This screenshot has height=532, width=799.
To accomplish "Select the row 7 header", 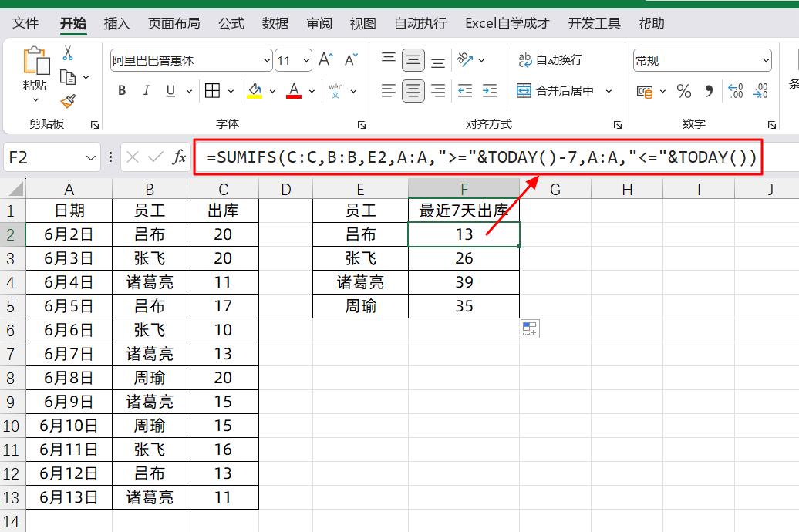I will pos(12,354).
